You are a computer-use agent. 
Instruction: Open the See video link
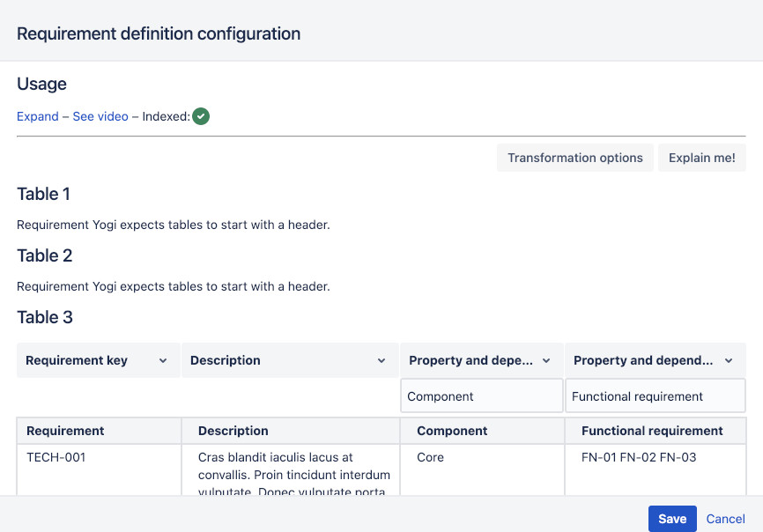click(x=100, y=116)
